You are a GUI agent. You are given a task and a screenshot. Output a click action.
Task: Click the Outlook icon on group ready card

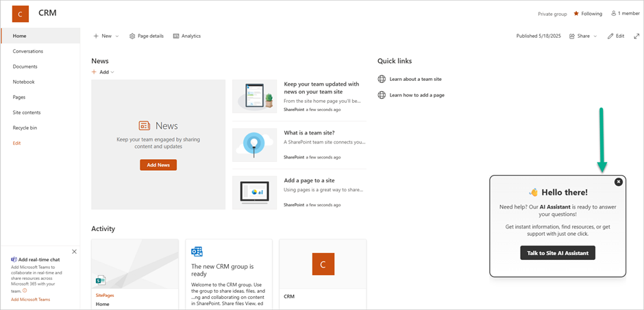click(197, 252)
